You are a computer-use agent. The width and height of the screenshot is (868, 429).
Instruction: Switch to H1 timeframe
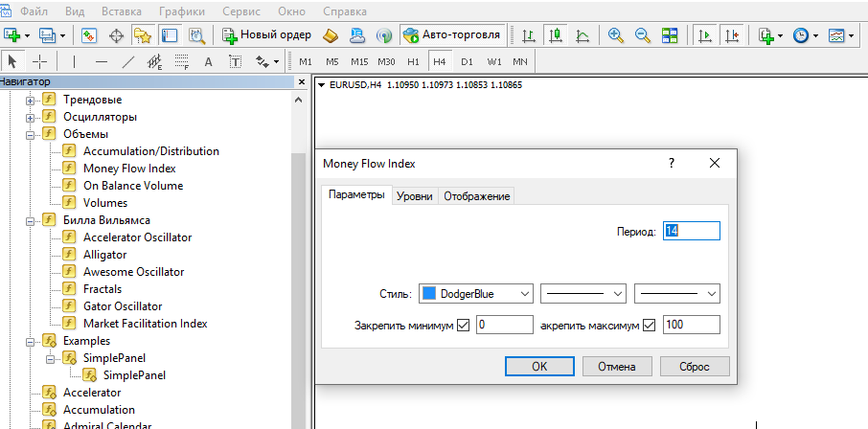(413, 61)
